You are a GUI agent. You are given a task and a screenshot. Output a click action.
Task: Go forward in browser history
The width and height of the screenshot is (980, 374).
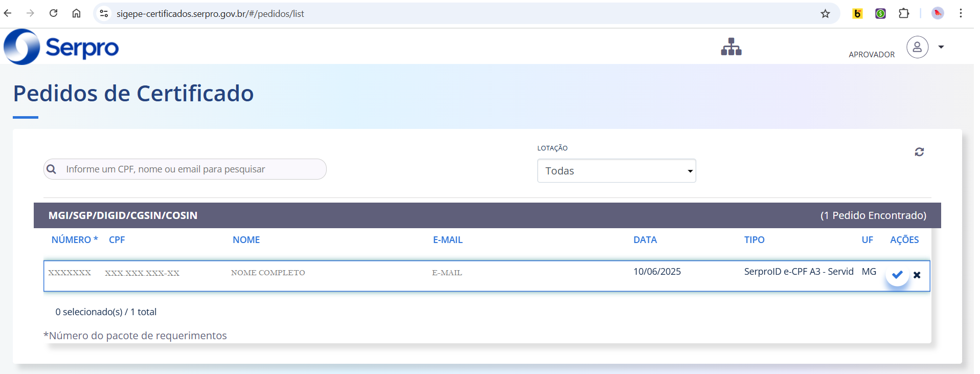click(31, 13)
